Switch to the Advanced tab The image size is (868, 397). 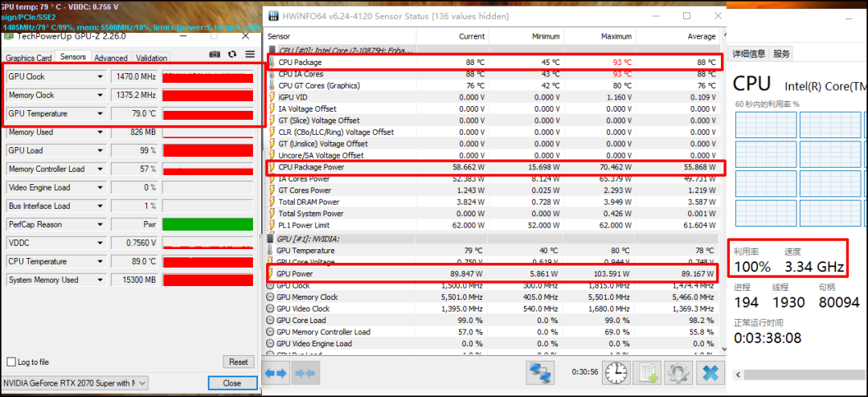point(111,58)
